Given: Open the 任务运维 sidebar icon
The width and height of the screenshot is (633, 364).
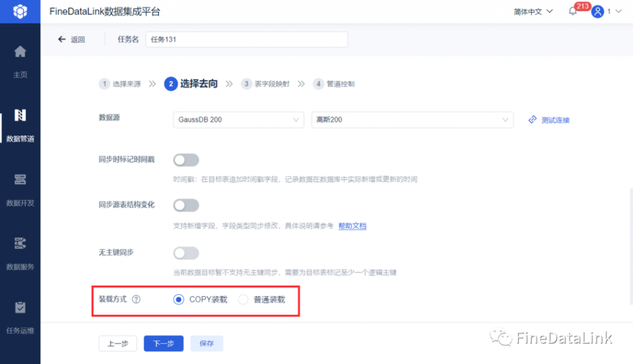Looking at the screenshot, I should click(20, 308).
